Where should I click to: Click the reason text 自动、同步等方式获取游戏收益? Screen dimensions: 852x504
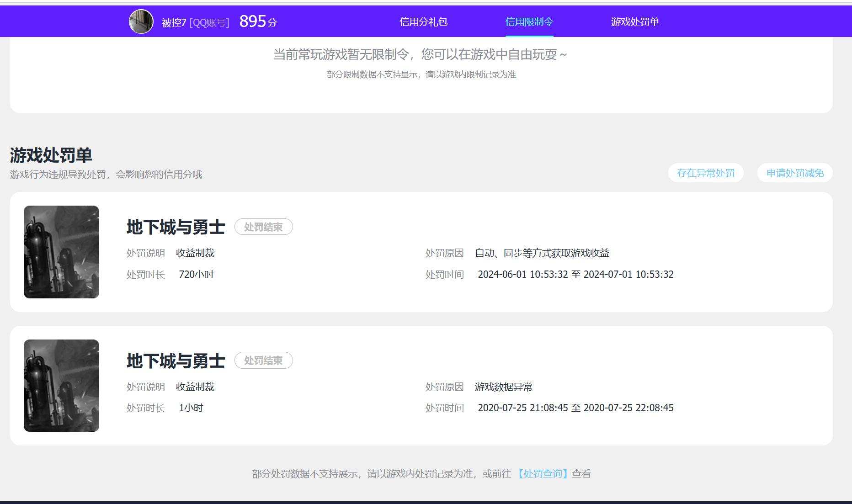click(x=542, y=253)
